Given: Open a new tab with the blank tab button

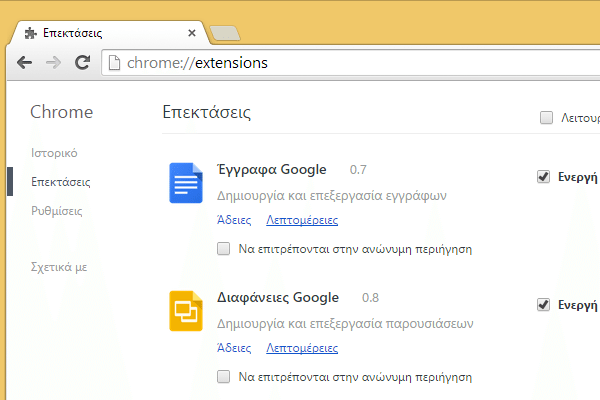Looking at the screenshot, I should (225, 33).
